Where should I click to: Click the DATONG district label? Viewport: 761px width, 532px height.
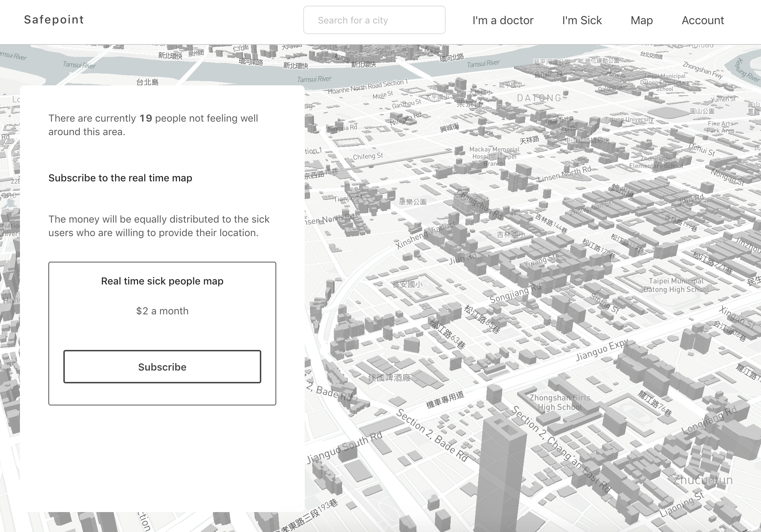(539, 98)
